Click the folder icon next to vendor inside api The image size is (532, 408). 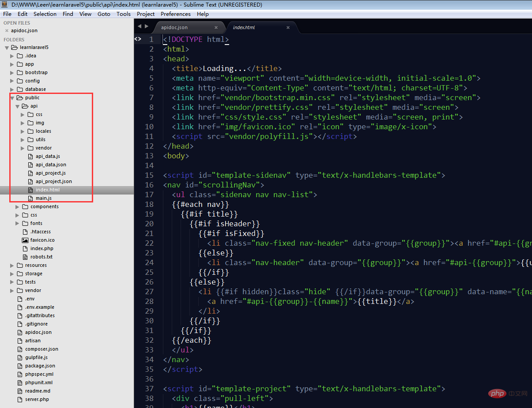tap(30, 148)
